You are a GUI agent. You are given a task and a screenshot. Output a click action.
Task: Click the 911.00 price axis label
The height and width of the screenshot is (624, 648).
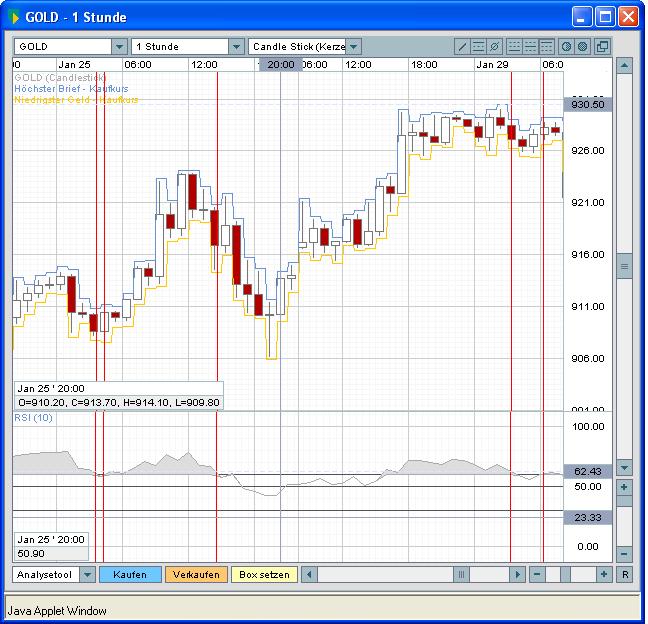(x=588, y=307)
